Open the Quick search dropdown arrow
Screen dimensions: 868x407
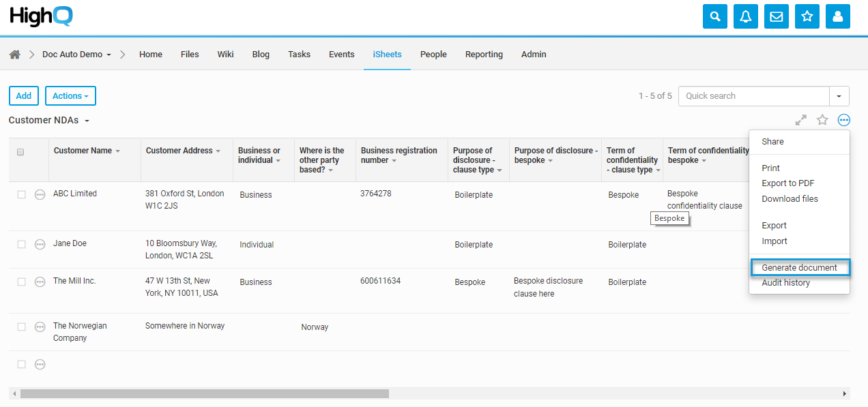pyautogui.click(x=839, y=96)
